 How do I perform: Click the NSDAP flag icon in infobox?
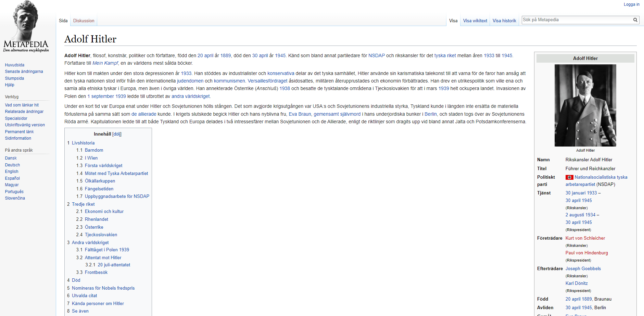[x=569, y=177]
